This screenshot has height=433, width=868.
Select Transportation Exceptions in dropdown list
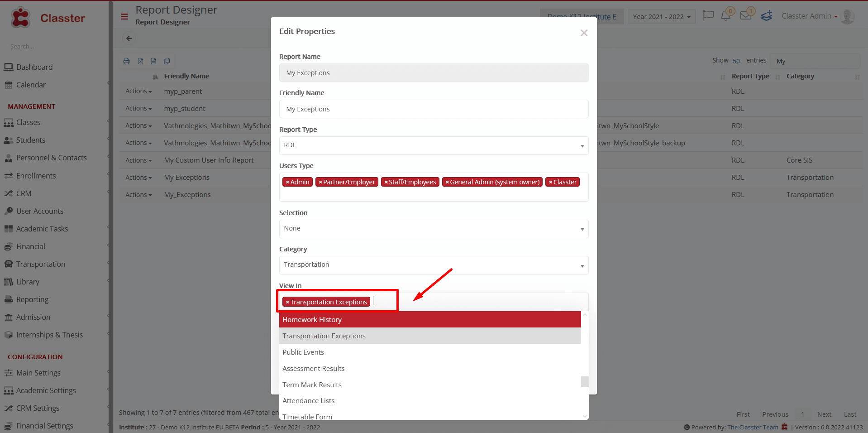click(x=430, y=336)
